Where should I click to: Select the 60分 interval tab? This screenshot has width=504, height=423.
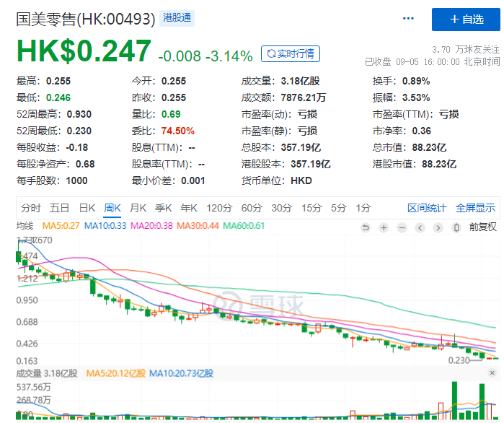(251, 208)
